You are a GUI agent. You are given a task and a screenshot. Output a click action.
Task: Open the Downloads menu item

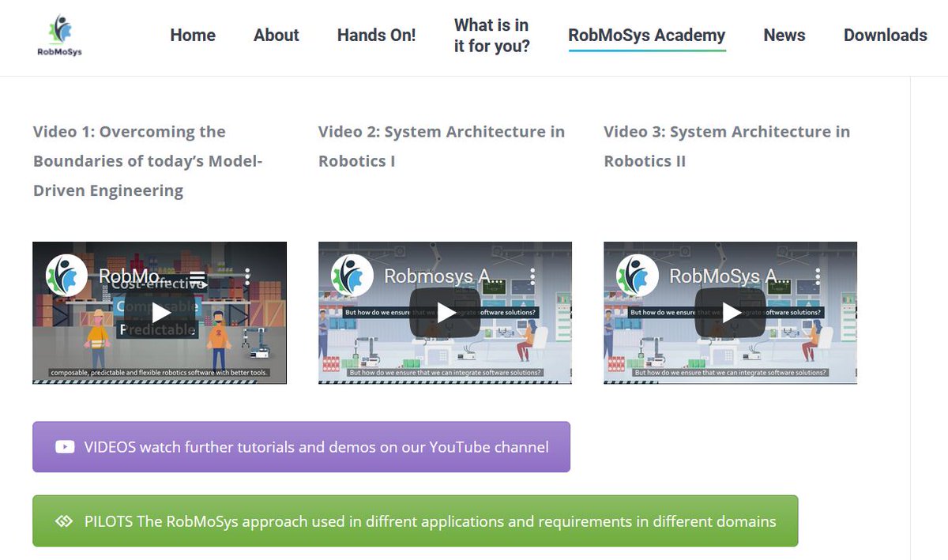(x=885, y=36)
